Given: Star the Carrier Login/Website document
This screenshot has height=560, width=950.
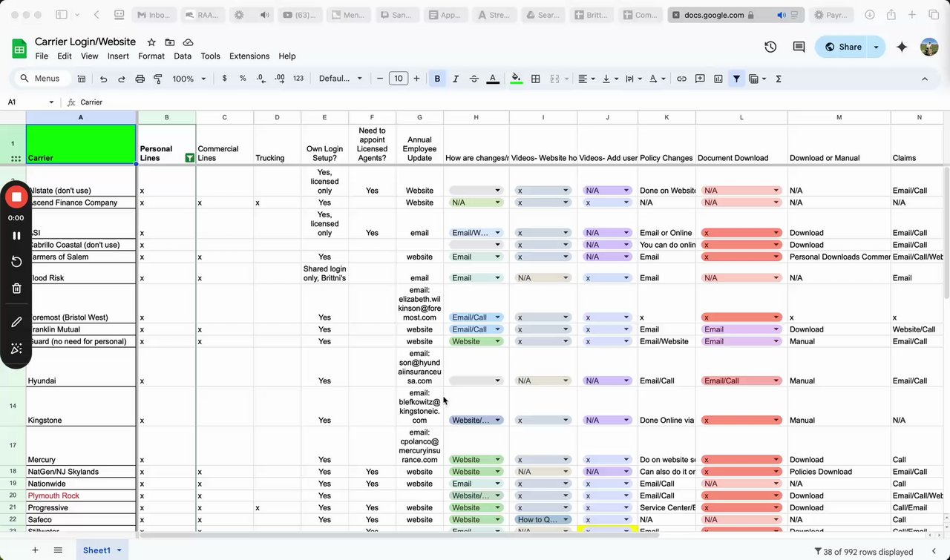Looking at the screenshot, I should 151,42.
